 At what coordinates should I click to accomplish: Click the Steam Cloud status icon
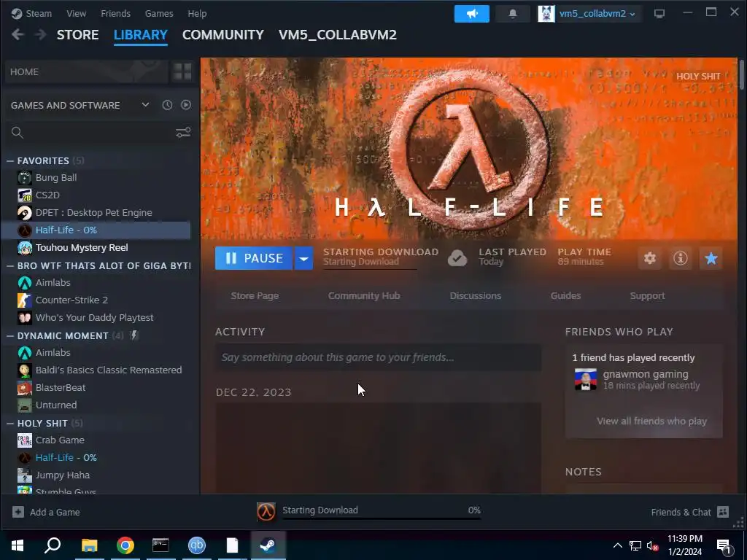(x=457, y=258)
